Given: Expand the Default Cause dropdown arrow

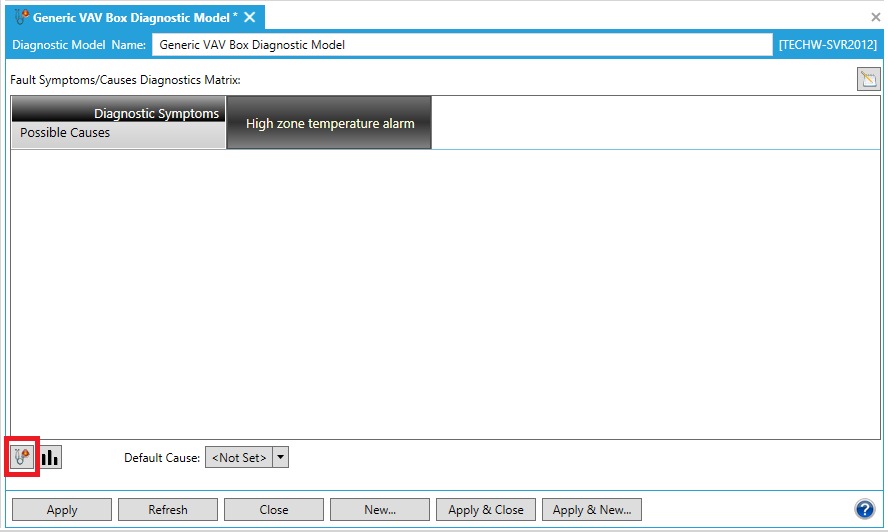Looking at the screenshot, I should tap(280, 457).
